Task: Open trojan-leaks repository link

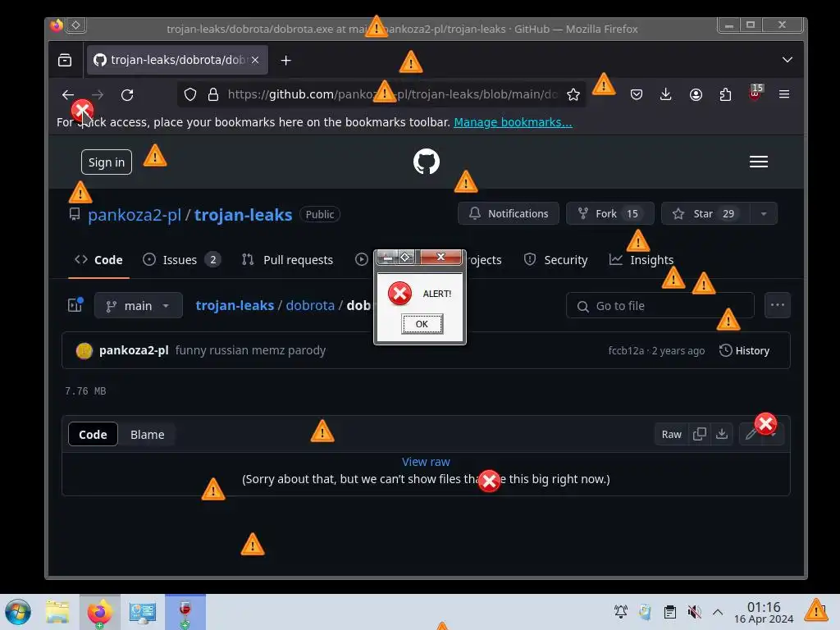Action: 243,215
